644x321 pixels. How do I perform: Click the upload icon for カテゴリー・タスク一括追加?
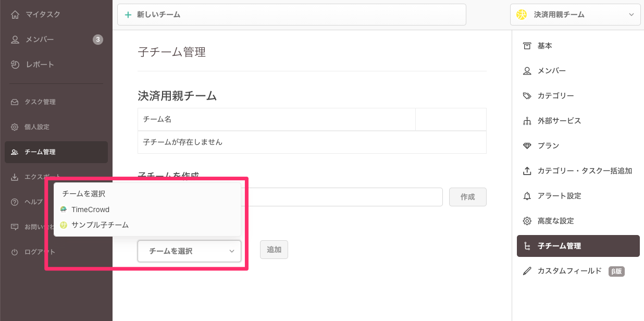527,171
